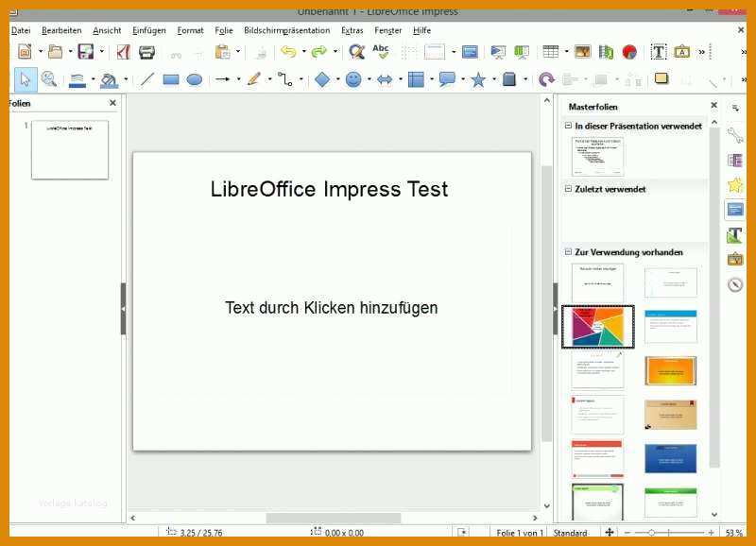Run the Abc spelling check
The height and width of the screenshot is (546, 756).
[x=381, y=51]
